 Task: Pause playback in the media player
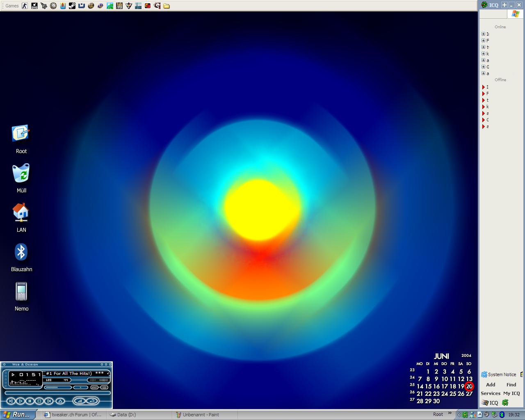coord(30,401)
